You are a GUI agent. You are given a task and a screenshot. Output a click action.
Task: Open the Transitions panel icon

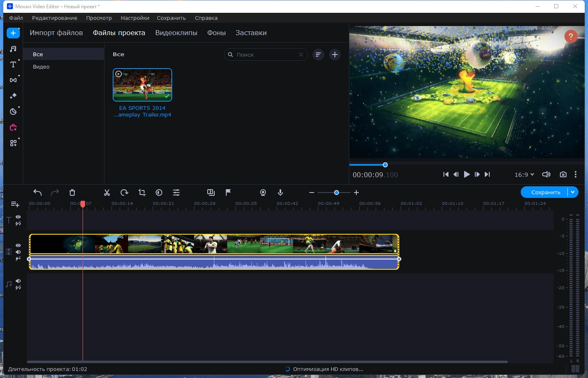coord(13,80)
